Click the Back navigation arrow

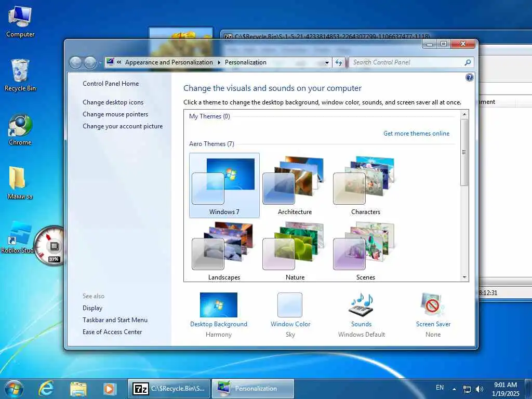tap(76, 63)
